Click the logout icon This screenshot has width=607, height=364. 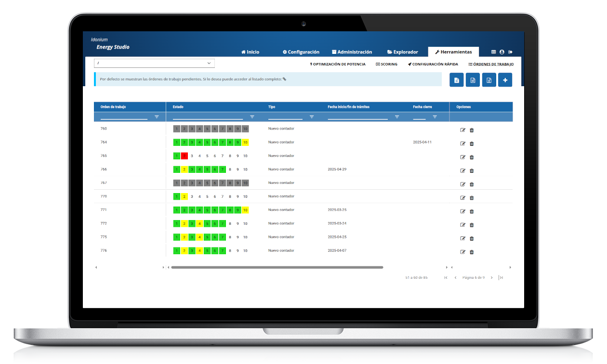510,52
